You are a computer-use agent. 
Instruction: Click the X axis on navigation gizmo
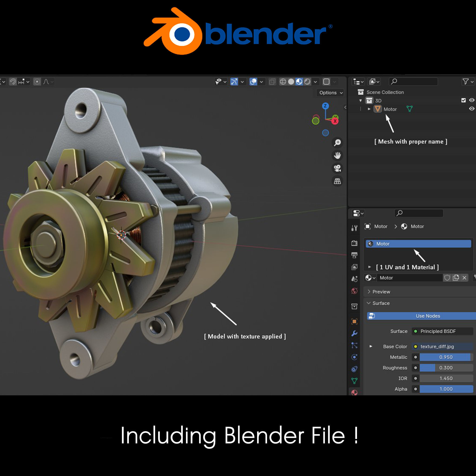[x=335, y=121]
